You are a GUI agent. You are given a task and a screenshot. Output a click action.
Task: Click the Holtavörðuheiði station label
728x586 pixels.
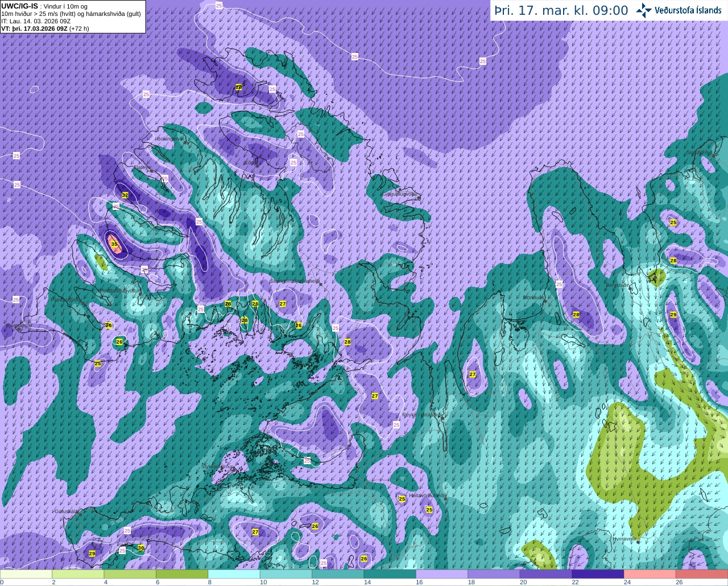428,495
